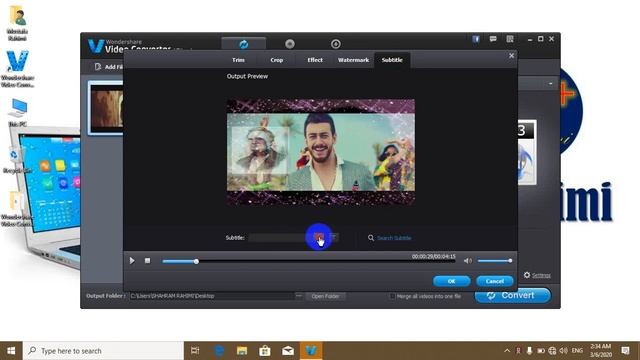
Task: Open the network tray icon
Action: (x=552, y=351)
